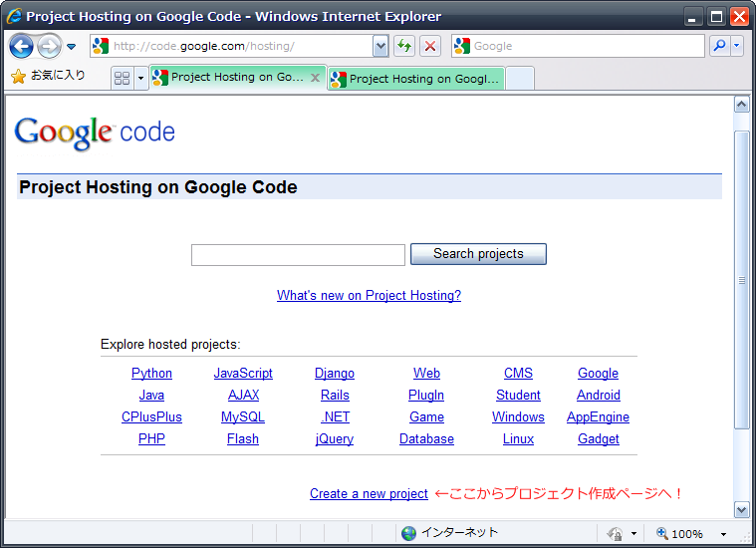Minimize the Internet Explorer window
The width and height of the screenshot is (756, 548).
coord(692,17)
